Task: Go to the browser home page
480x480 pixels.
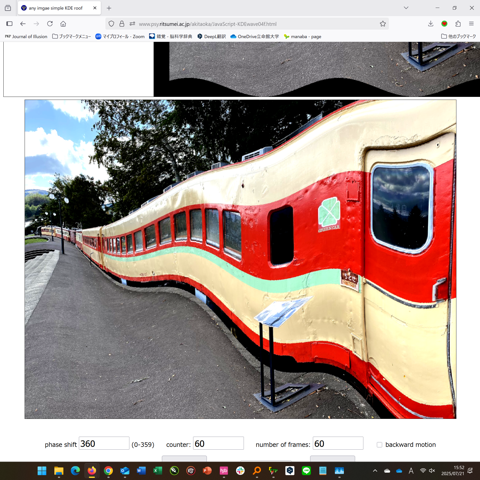Action: [x=63, y=24]
